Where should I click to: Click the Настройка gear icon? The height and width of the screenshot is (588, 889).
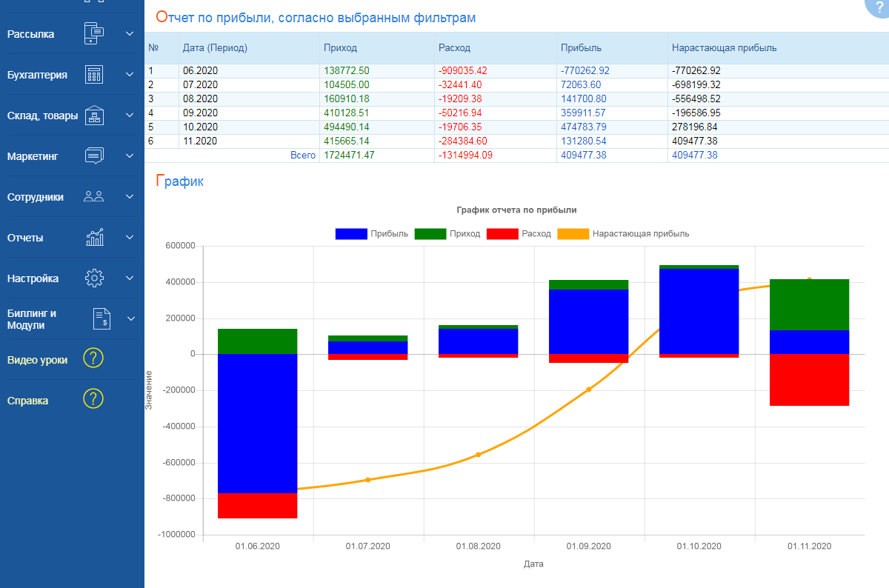tap(94, 278)
